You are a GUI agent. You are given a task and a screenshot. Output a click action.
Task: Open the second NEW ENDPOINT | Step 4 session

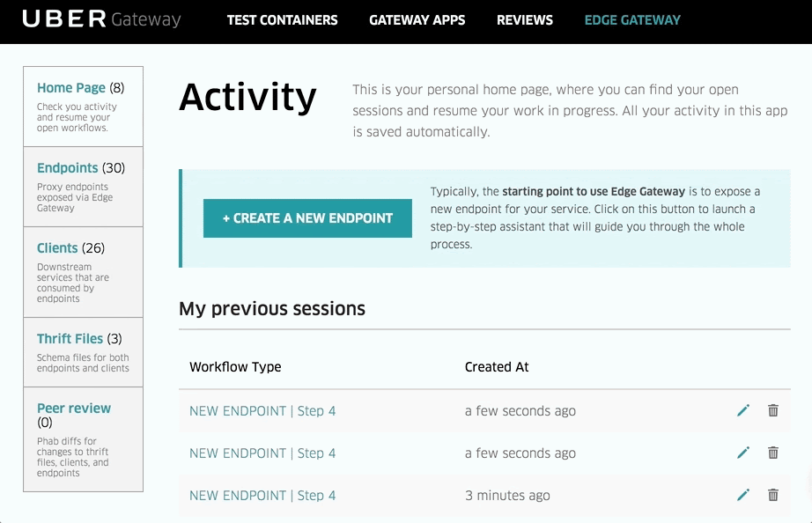(262, 453)
